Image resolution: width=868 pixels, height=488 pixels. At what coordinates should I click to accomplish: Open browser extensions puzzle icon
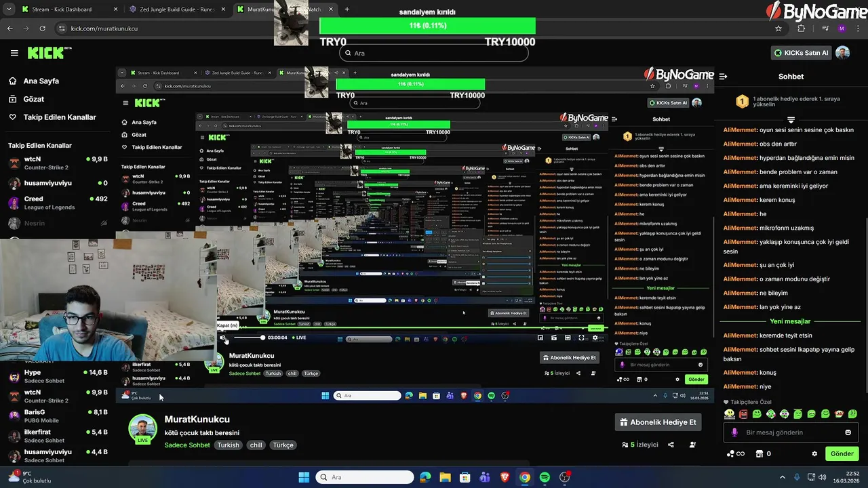pyautogui.click(x=801, y=28)
